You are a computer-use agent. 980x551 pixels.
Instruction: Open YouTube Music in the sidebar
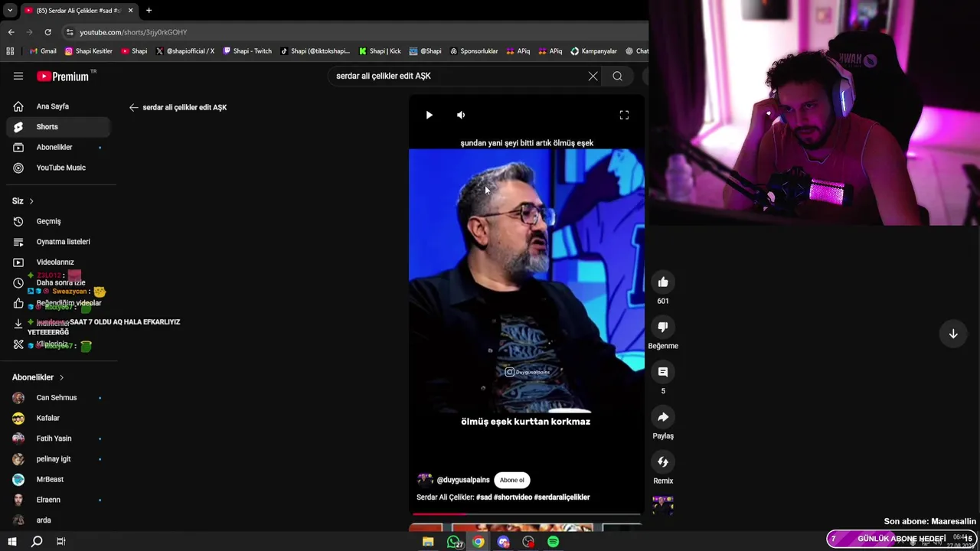(x=58, y=168)
